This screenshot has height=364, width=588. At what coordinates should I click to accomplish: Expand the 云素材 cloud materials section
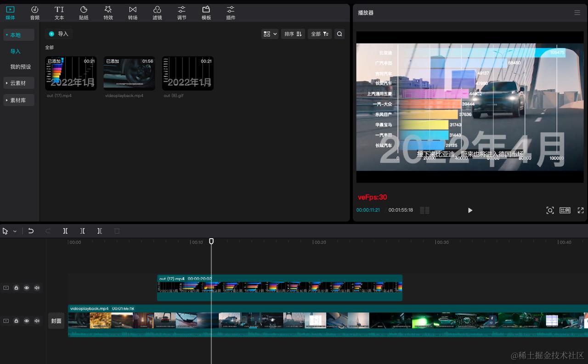click(x=19, y=83)
